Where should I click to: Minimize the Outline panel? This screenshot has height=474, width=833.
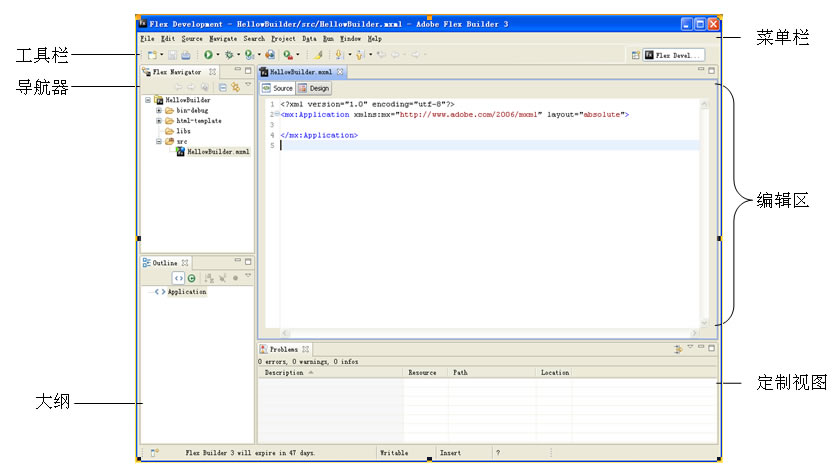pos(237,260)
